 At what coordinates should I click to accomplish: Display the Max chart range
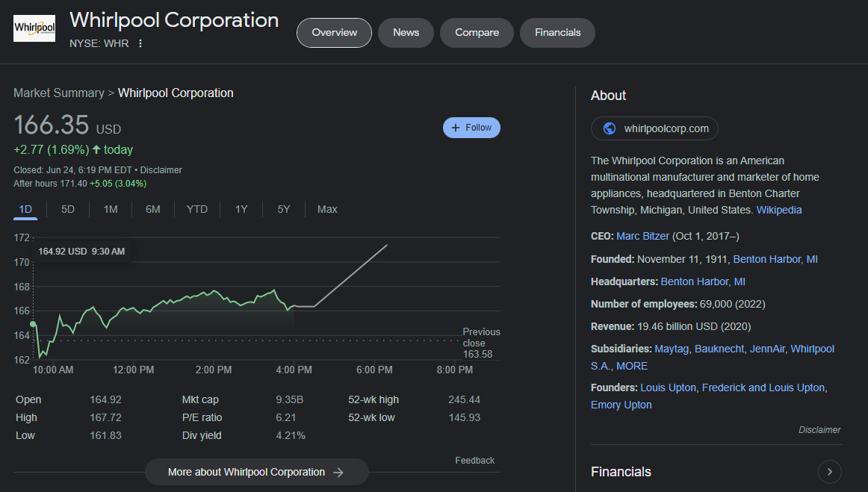(x=327, y=209)
